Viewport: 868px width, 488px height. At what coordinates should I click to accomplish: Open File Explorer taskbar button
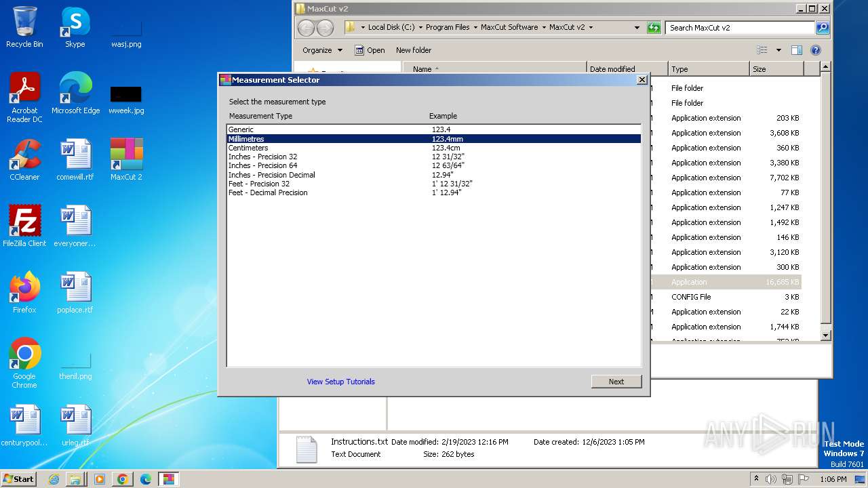click(x=76, y=479)
